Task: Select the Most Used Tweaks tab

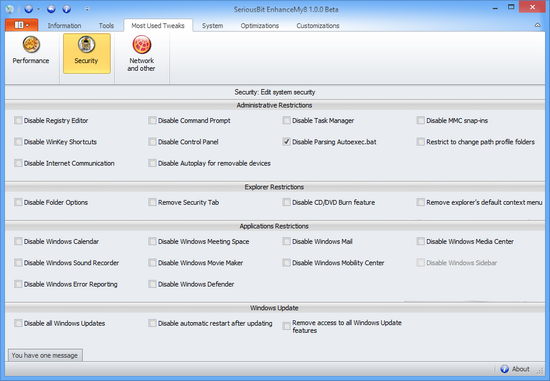Action: click(x=158, y=26)
